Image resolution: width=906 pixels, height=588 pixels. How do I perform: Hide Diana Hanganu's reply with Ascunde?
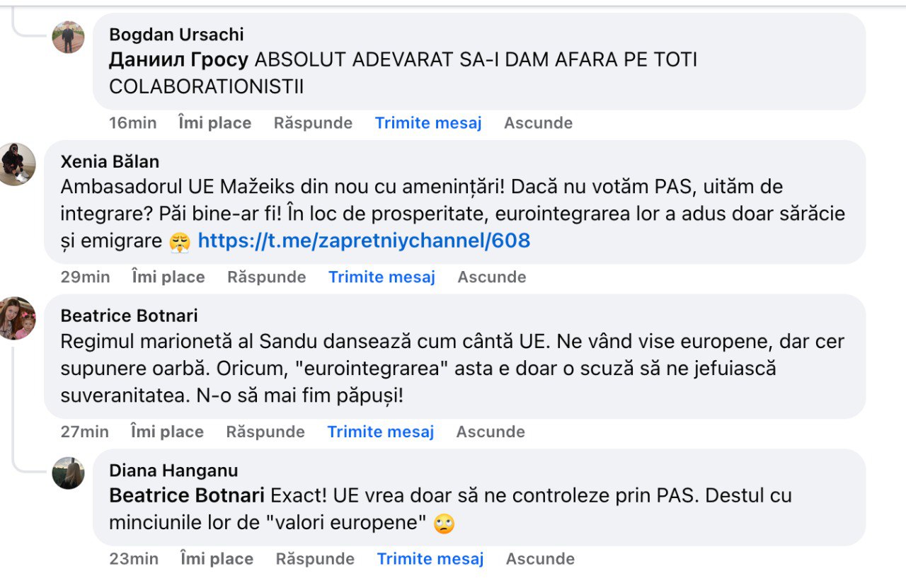(x=539, y=559)
